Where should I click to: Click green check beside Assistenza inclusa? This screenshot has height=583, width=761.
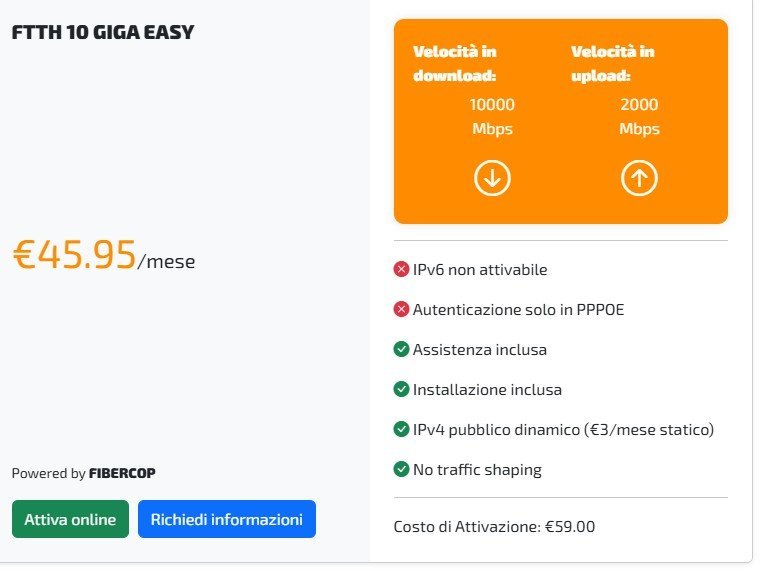402,350
